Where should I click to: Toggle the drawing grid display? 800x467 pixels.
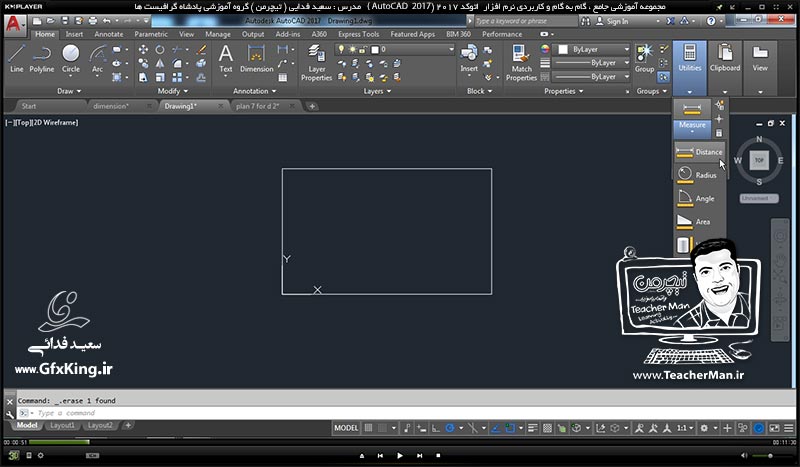tap(368, 428)
